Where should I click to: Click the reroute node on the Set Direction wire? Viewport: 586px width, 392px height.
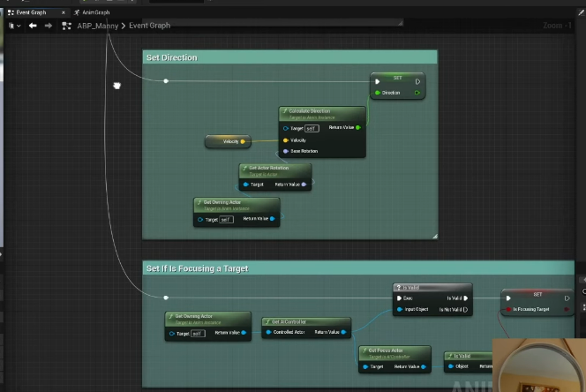(x=165, y=81)
